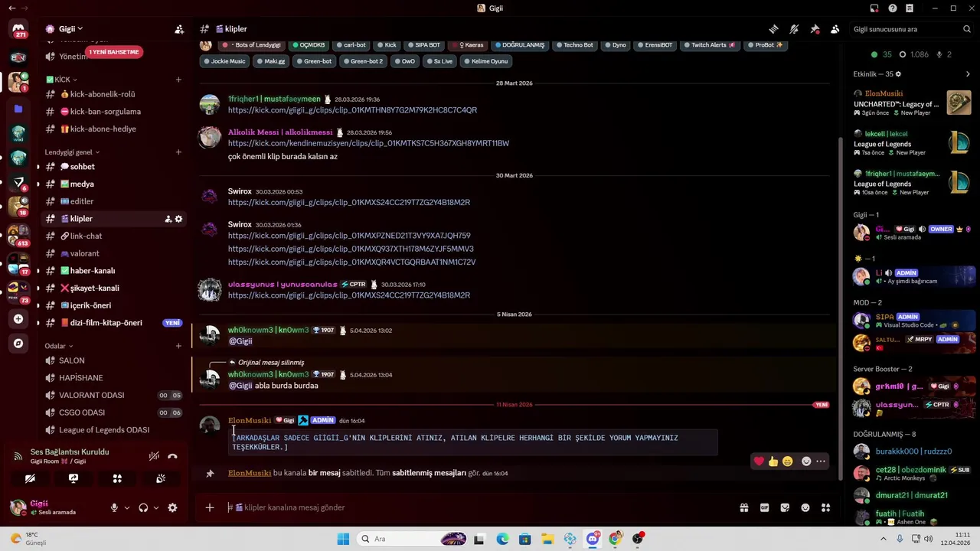Viewport: 980px width, 551px height.
Task: Click the plus attach button in message box
Action: coord(210,507)
